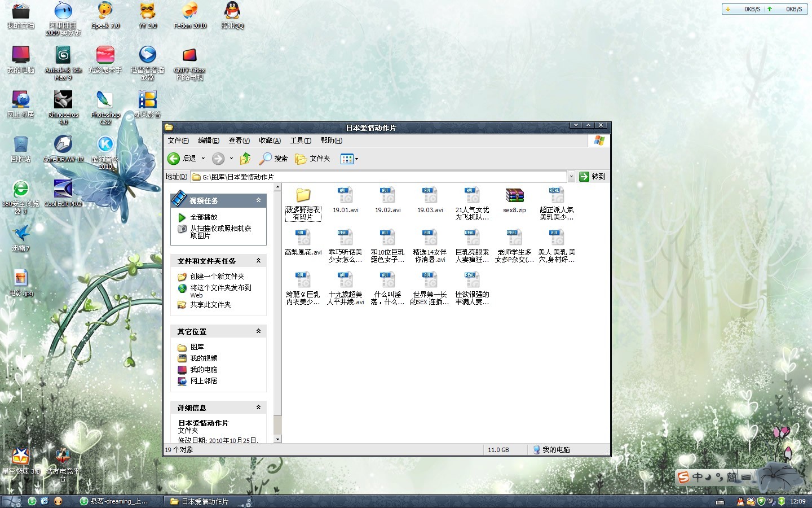Click the 转到 Go button
Image resolution: width=812 pixels, height=508 pixels.
tap(592, 177)
